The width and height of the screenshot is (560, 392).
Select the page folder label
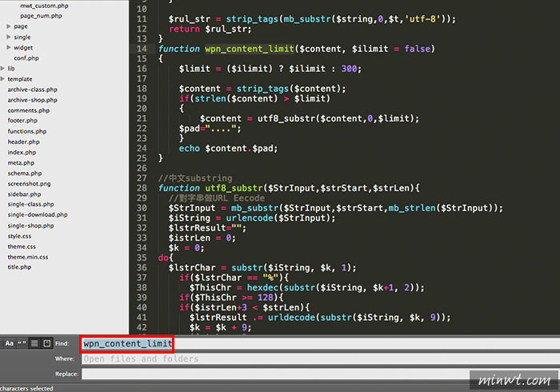click(21, 26)
